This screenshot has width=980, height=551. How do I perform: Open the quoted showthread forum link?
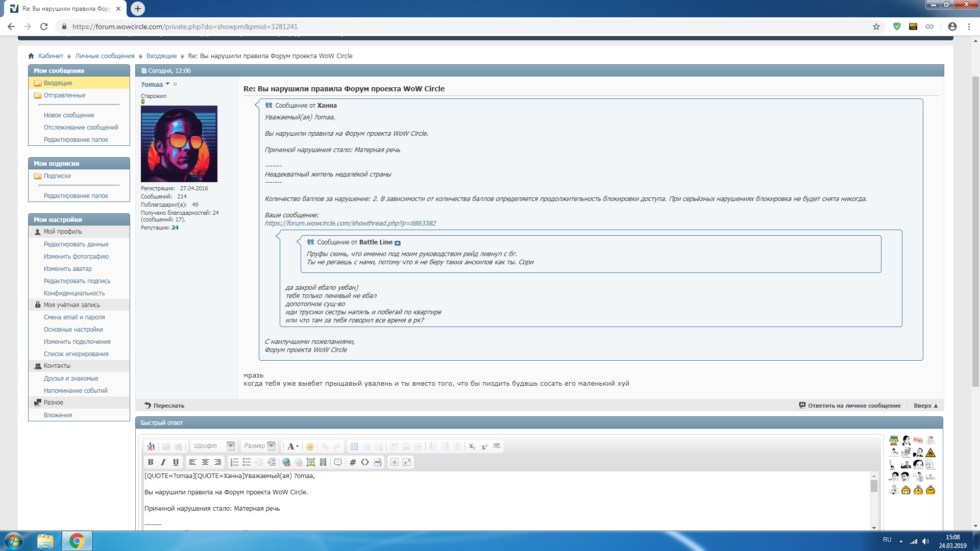pyautogui.click(x=350, y=223)
